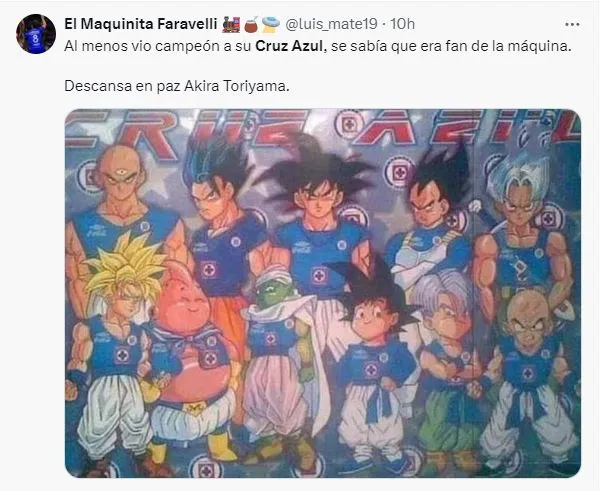This screenshot has height=491, width=616.
Task: Click the mate gourd emoji in the name
Action: coord(251,24)
